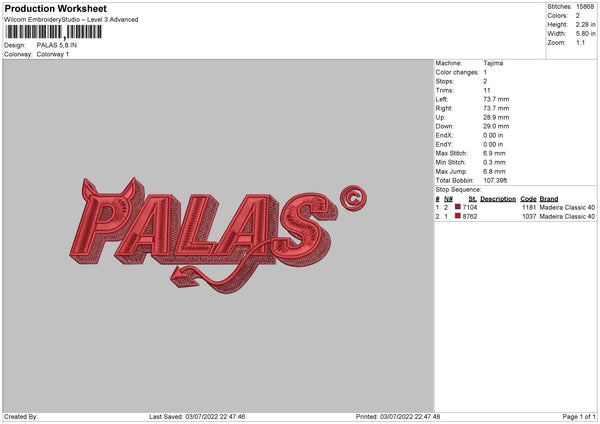Viewport: 600px width, 424px height.
Task: Click the Stop Sequence label
Action: click(458, 189)
